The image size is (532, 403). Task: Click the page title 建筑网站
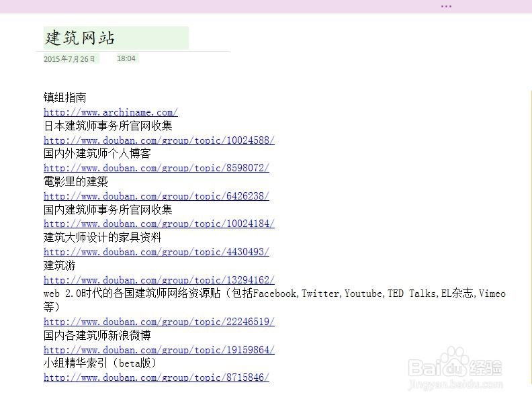click(80, 38)
